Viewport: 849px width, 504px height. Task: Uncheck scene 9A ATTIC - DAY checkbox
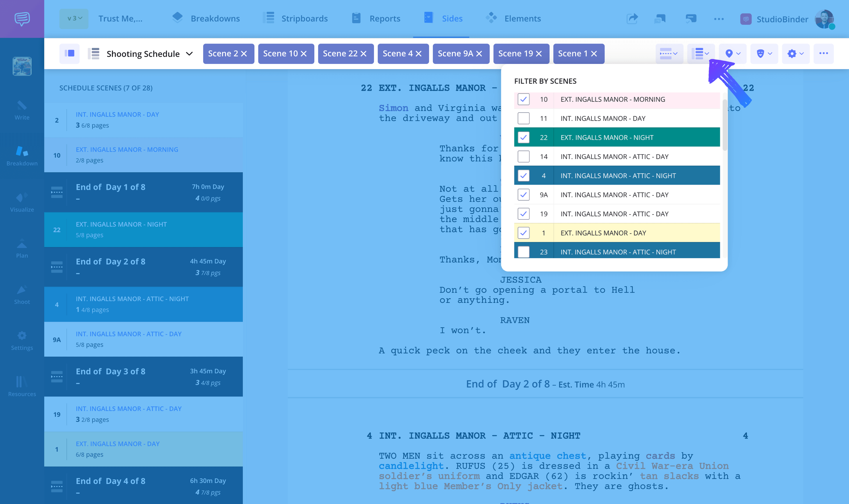524,195
